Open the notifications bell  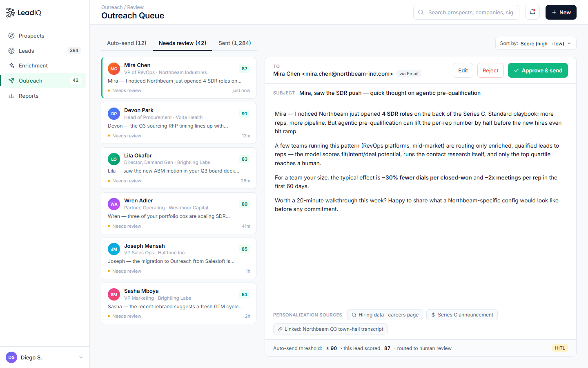[532, 12]
